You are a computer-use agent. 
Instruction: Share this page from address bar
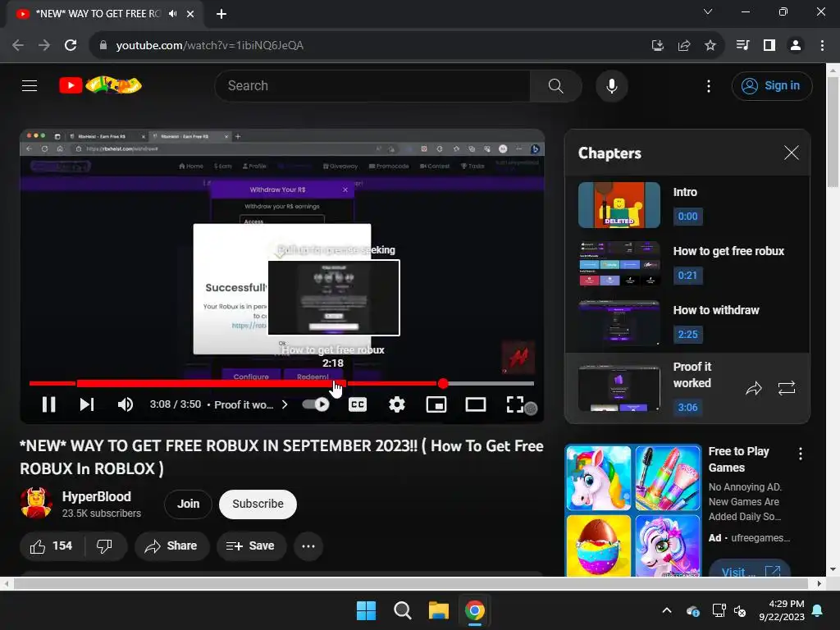click(x=683, y=45)
